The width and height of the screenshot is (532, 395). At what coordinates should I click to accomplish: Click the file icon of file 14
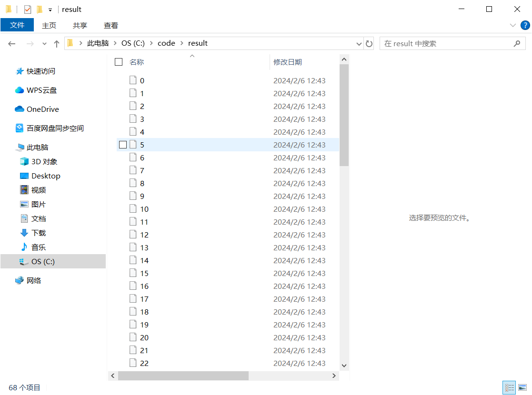(x=133, y=260)
